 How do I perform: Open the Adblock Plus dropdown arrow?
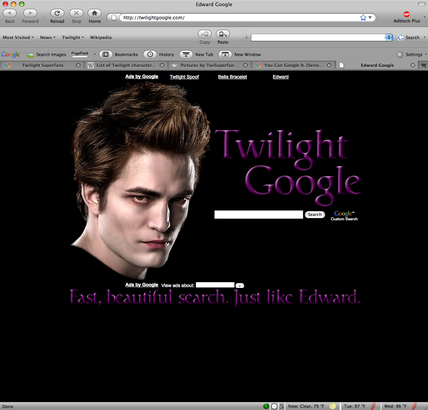(424, 17)
